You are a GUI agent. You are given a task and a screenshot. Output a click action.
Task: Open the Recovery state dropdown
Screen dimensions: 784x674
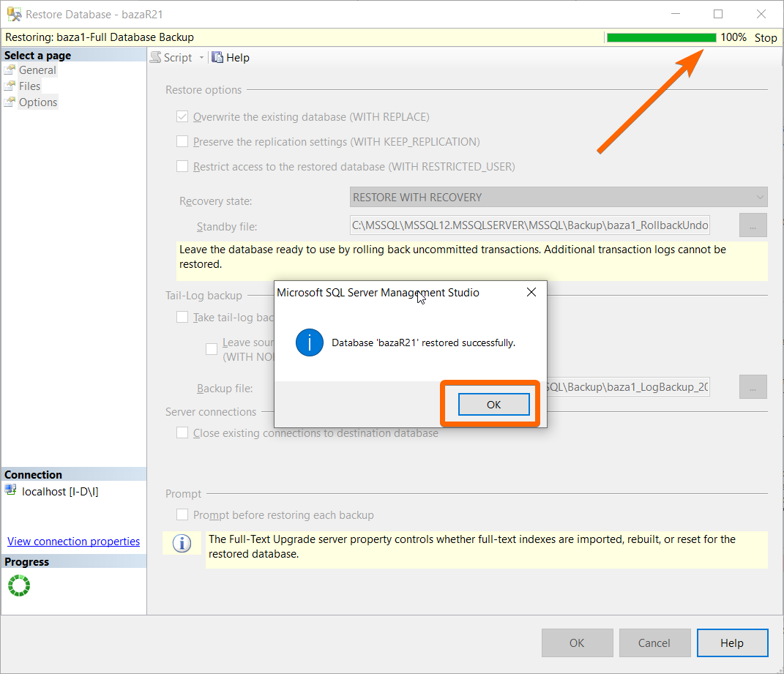click(x=559, y=197)
